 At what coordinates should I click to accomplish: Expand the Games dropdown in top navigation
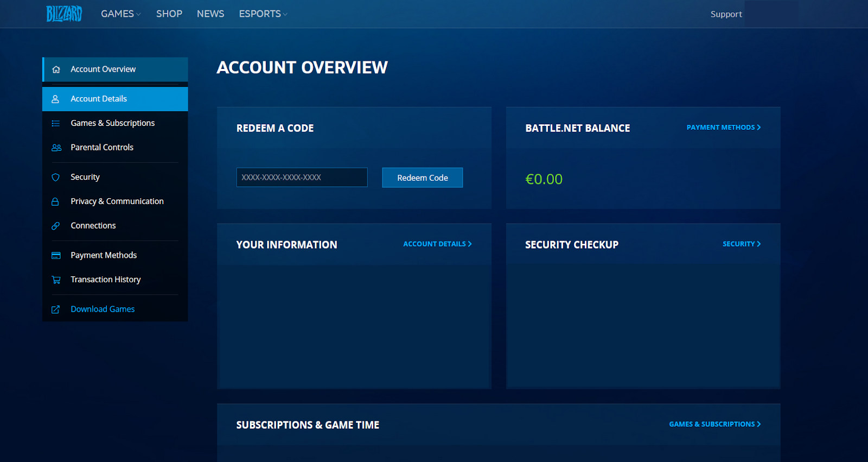click(x=121, y=14)
